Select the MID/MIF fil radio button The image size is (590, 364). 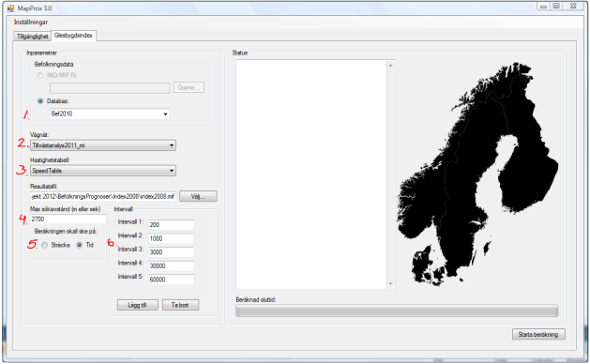(40, 75)
